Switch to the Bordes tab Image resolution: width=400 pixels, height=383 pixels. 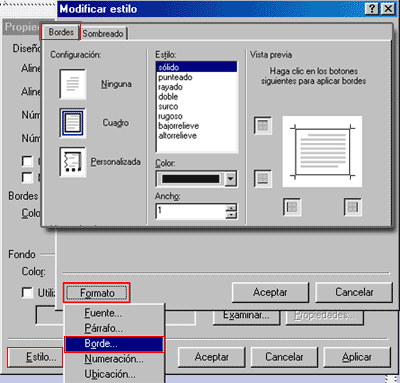[x=61, y=32]
